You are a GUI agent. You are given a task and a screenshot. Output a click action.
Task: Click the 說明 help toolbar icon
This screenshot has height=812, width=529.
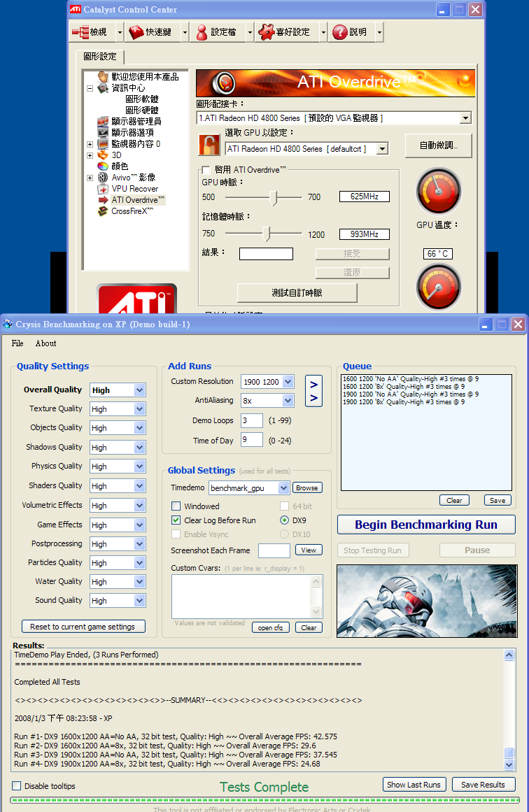[340, 31]
